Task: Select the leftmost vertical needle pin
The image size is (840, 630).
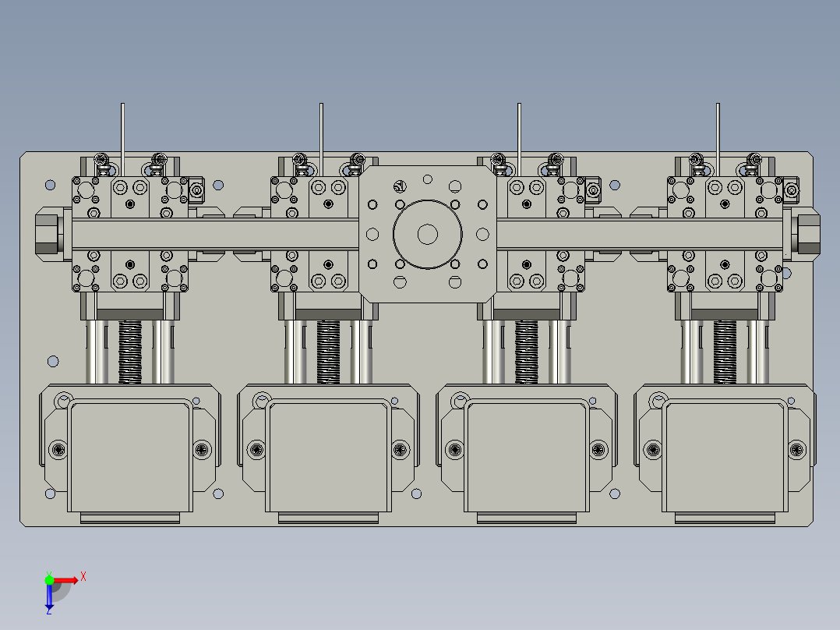Action: [x=122, y=140]
